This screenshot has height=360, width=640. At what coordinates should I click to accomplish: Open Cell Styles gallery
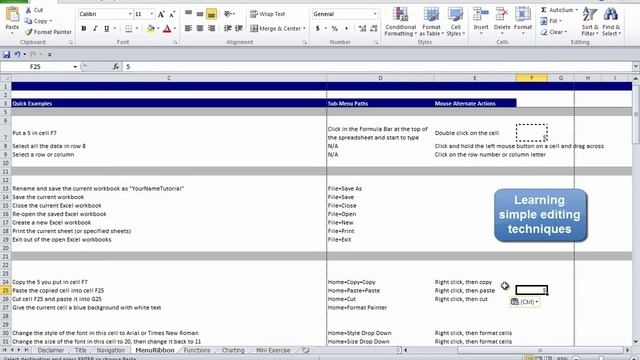pos(455,22)
